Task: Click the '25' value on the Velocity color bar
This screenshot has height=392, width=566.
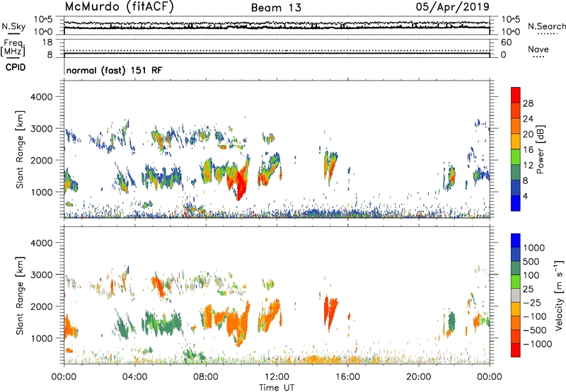Action: coord(529,289)
